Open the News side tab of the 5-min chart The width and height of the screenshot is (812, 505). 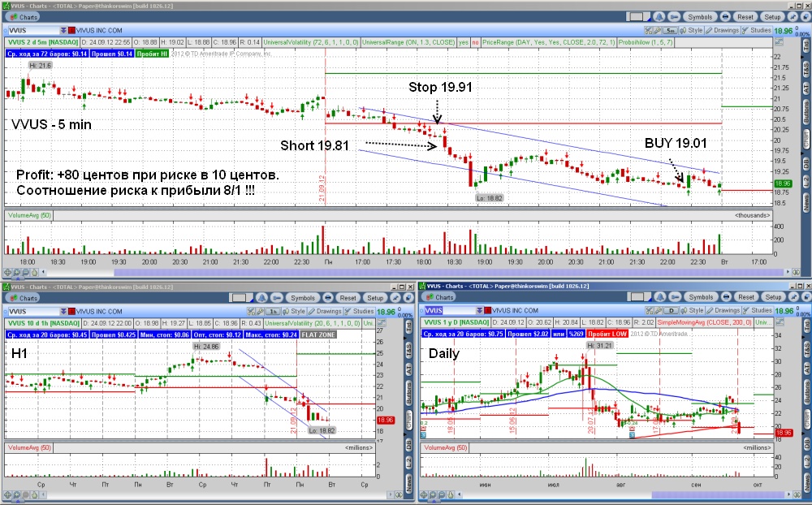pos(806,202)
